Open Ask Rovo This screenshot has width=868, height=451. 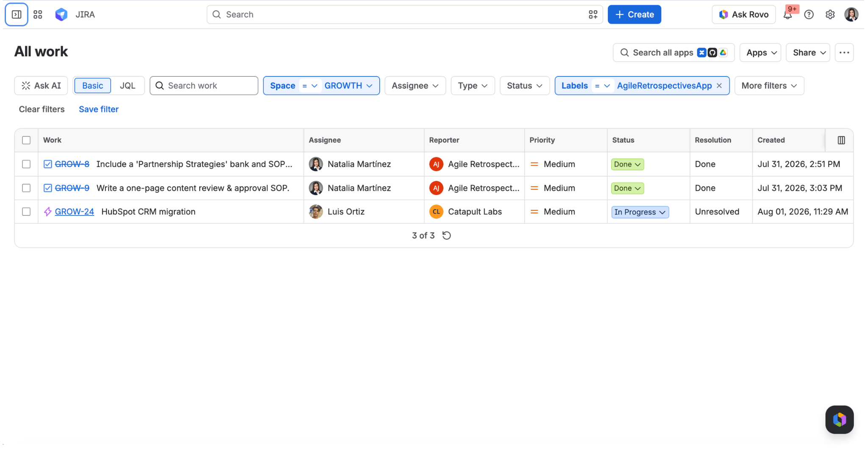pyautogui.click(x=744, y=14)
